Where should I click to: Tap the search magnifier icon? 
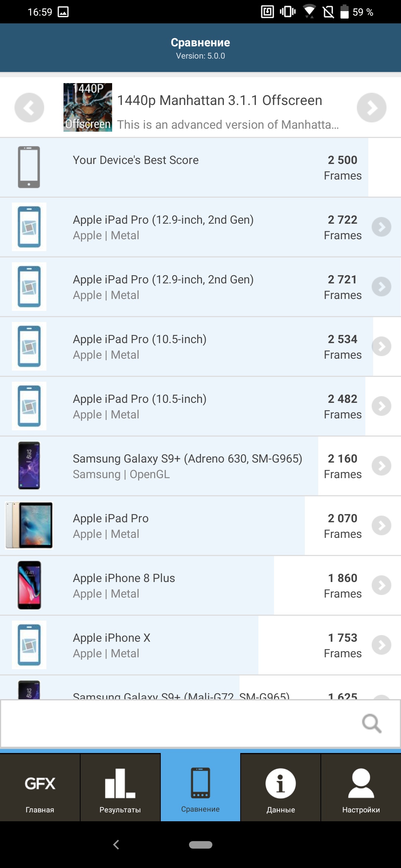click(372, 724)
